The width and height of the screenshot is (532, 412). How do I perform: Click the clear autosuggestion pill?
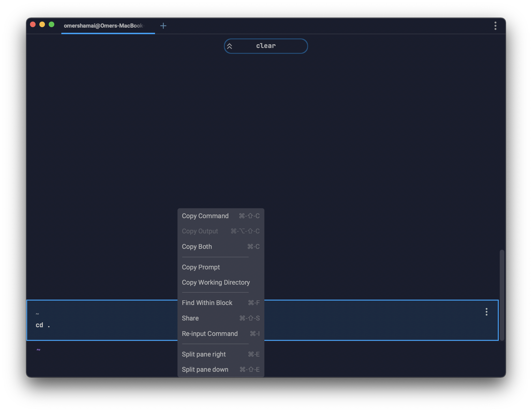(266, 46)
